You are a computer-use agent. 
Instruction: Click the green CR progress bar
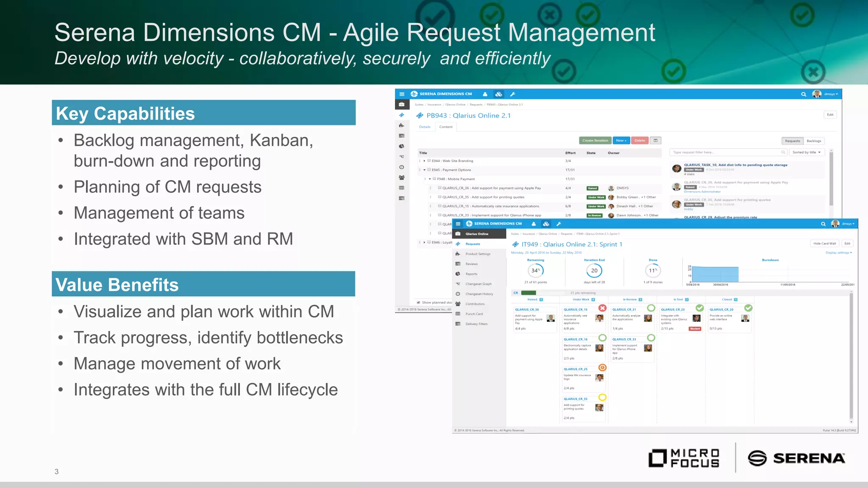click(529, 293)
